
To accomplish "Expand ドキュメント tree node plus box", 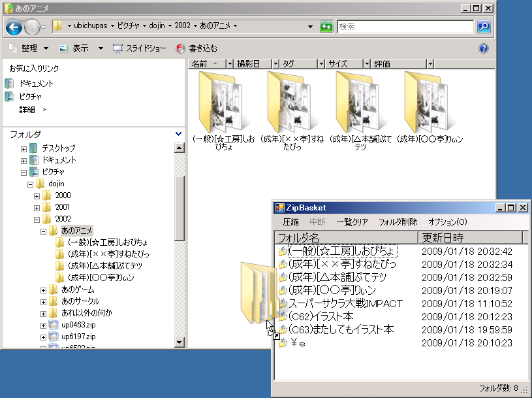I will click(23, 161).
